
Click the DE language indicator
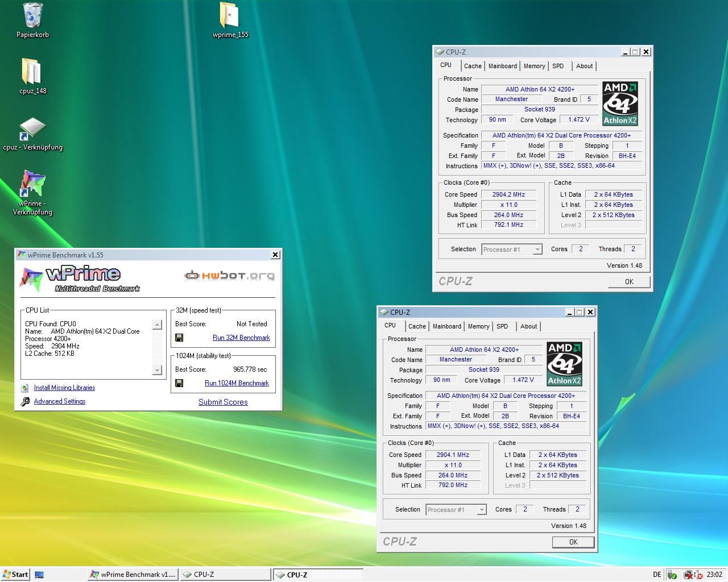pos(657,575)
